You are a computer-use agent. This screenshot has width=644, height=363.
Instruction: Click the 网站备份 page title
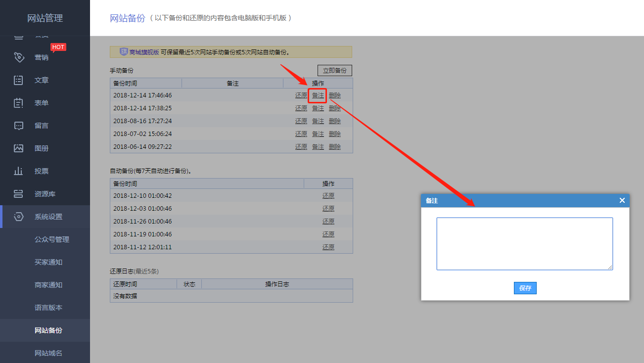[x=128, y=18]
